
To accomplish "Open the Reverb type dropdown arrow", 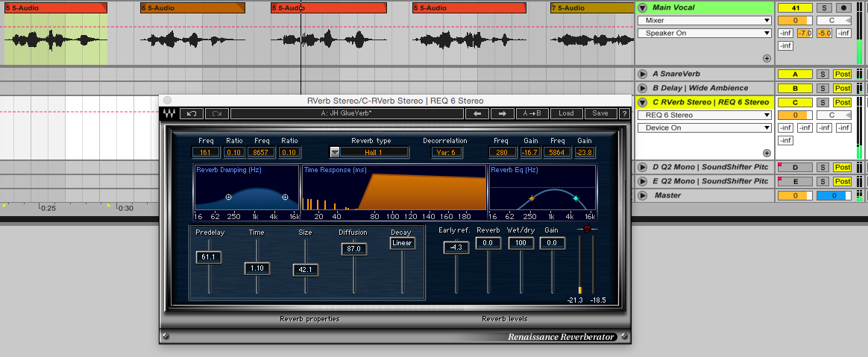I will click(x=334, y=153).
